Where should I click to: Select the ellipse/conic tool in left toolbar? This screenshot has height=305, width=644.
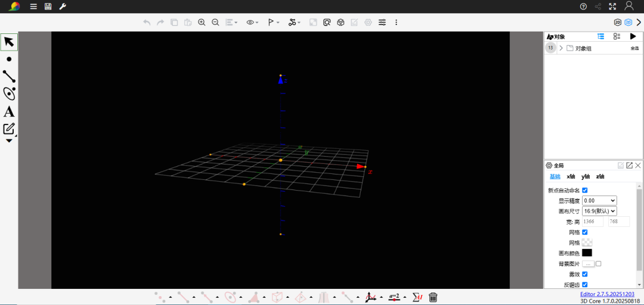9,94
